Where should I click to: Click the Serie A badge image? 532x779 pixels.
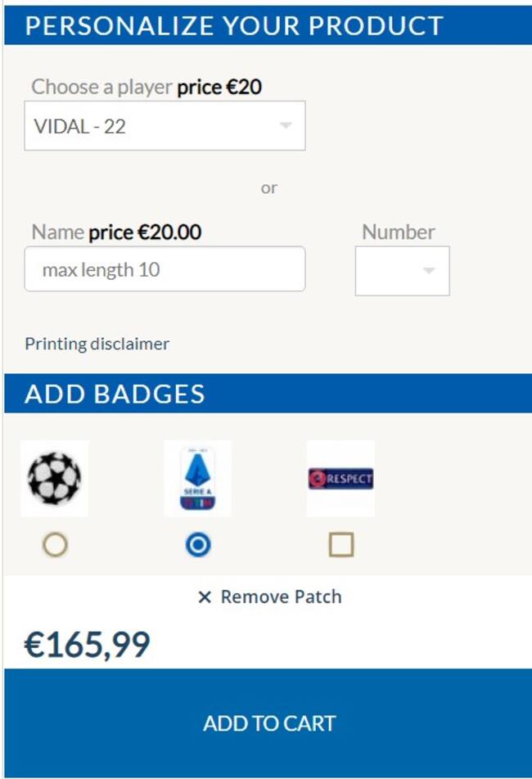[x=197, y=478]
